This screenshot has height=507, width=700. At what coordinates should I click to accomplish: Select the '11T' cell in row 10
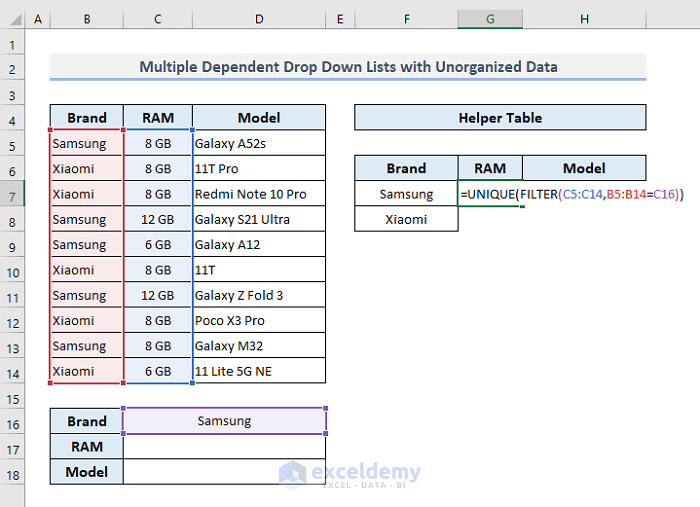(259, 270)
